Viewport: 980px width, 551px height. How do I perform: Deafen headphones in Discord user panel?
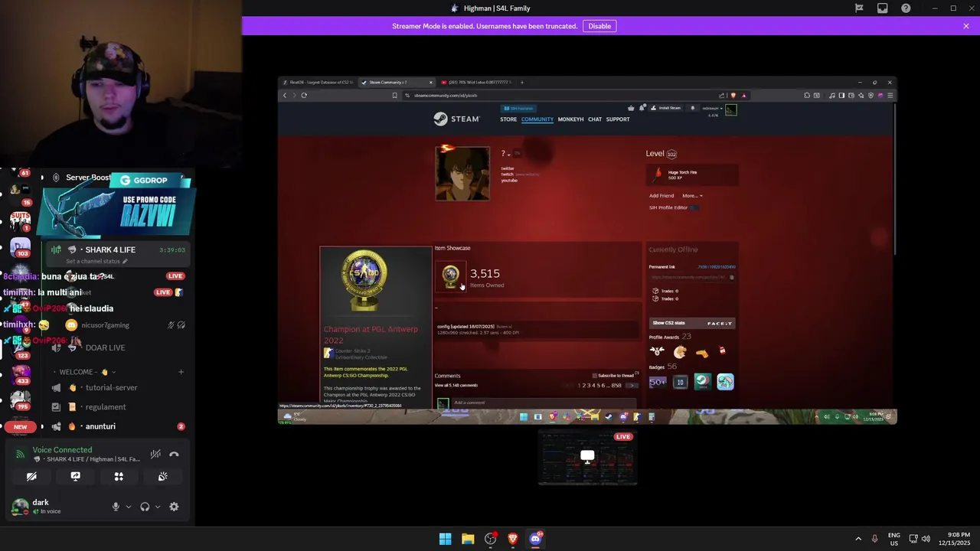coord(145,507)
